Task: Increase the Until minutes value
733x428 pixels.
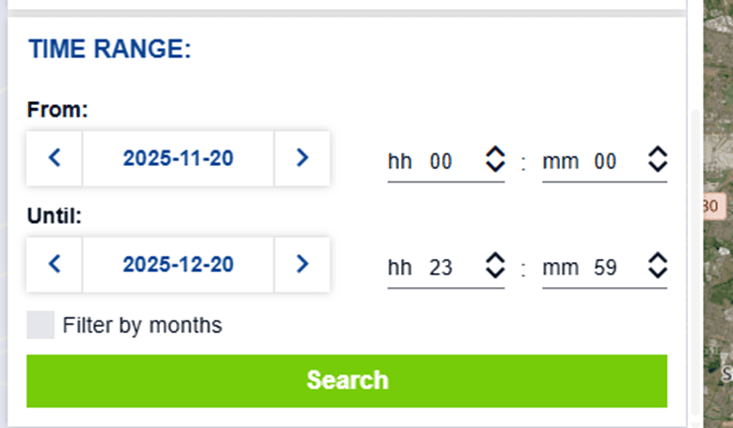Action: point(657,259)
